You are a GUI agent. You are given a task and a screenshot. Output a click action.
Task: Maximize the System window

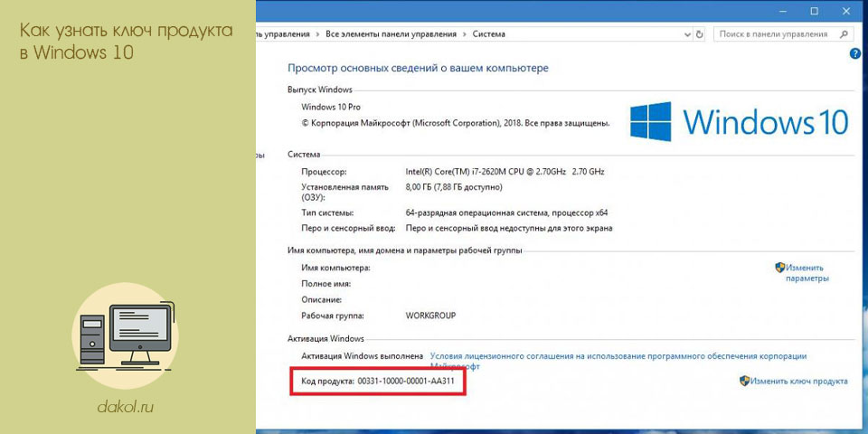pyautogui.click(x=815, y=11)
